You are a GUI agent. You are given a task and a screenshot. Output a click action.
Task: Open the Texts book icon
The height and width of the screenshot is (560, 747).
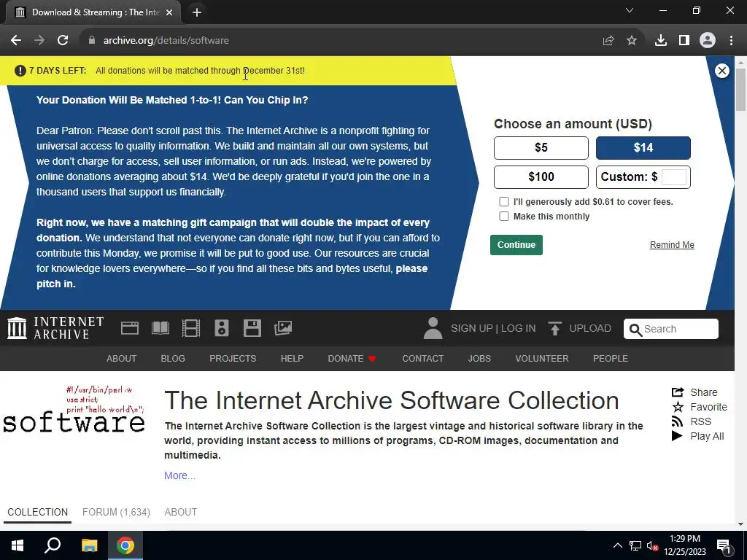pos(160,328)
